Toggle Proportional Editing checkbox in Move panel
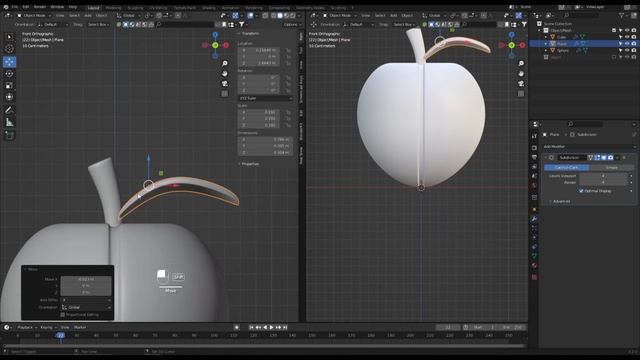The image size is (640, 360). click(63, 315)
